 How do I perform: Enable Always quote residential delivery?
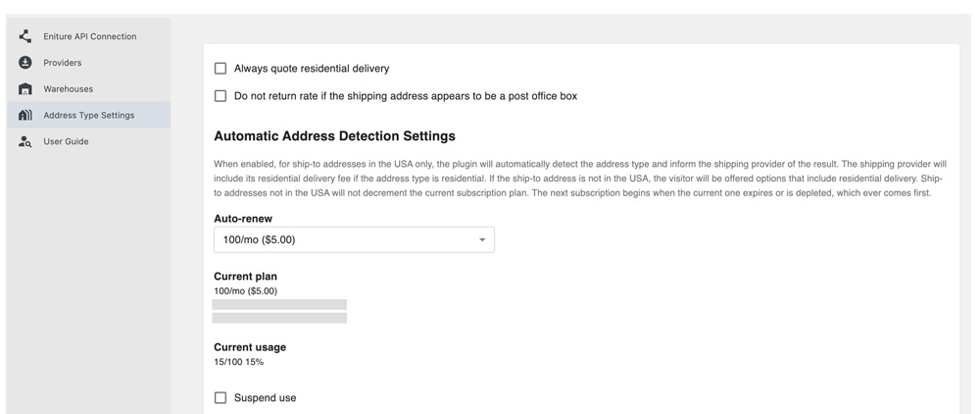[220, 68]
